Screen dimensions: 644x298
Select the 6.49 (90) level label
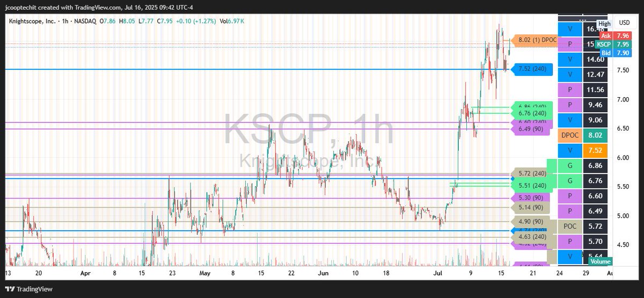[530, 129]
